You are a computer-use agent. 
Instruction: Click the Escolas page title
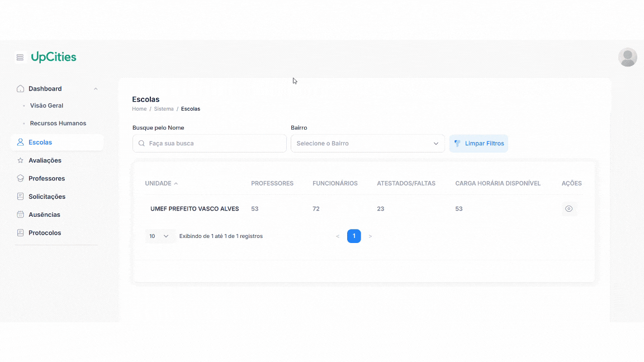point(146,99)
